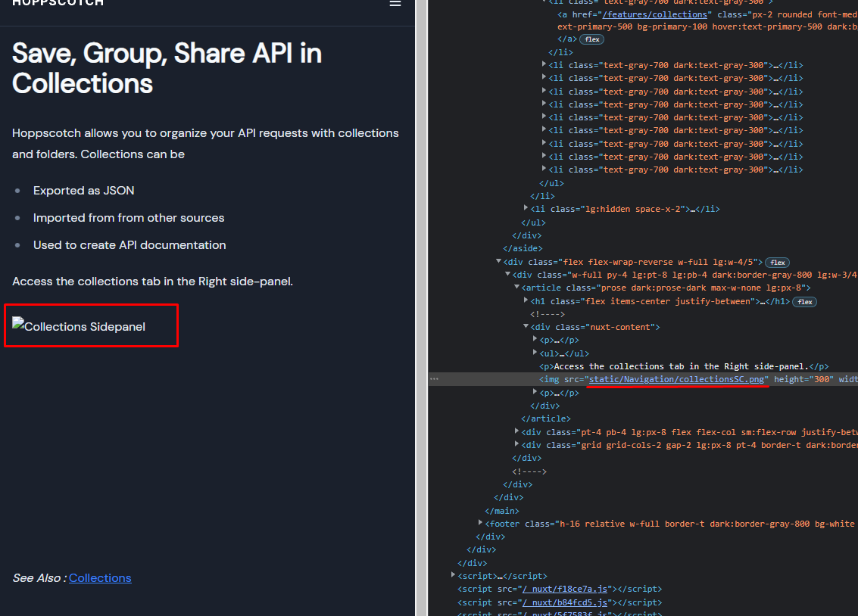Click the flex badge beside the h1 element
The image size is (858, 616).
click(805, 302)
